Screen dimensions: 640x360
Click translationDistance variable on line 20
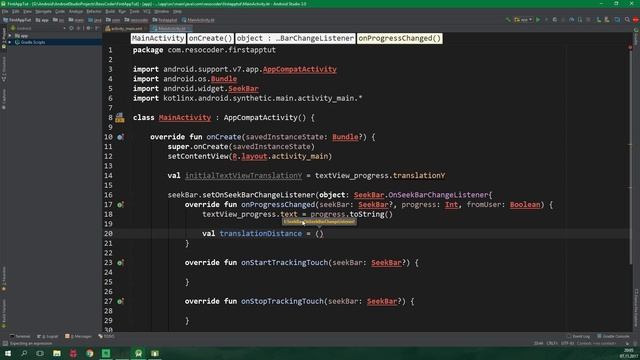click(x=260, y=233)
